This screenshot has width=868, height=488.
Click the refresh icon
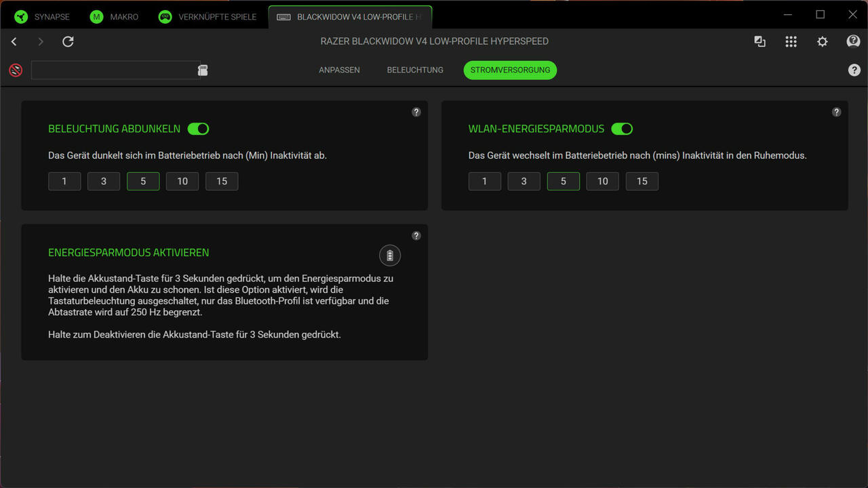[x=68, y=42]
